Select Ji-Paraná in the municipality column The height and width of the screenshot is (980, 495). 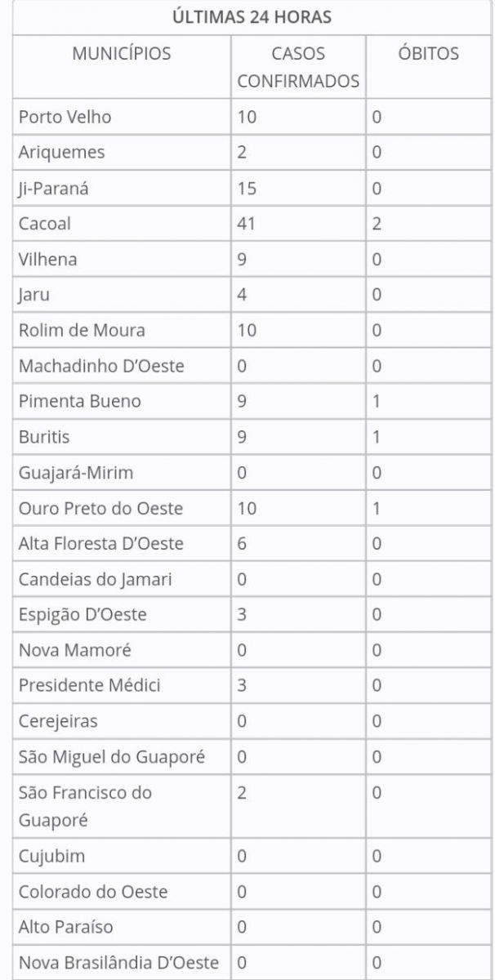tap(54, 189)
